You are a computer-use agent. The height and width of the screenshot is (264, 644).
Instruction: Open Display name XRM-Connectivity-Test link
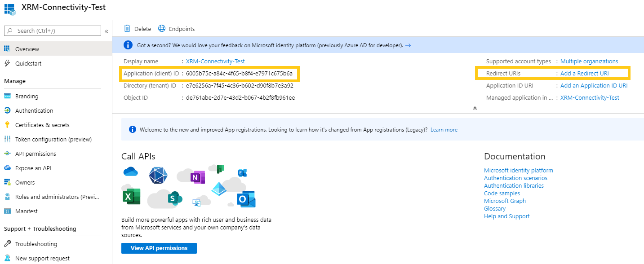pyautogui.click(x=215, y=61)
